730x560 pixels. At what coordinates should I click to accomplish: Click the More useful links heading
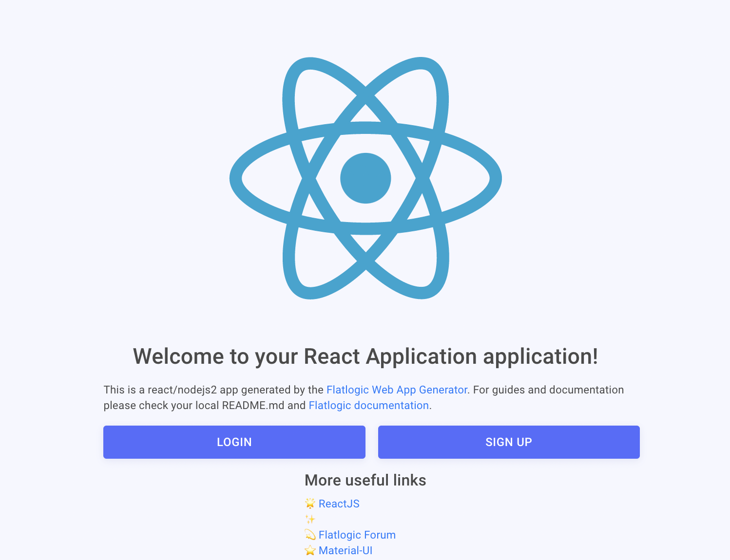365,480
